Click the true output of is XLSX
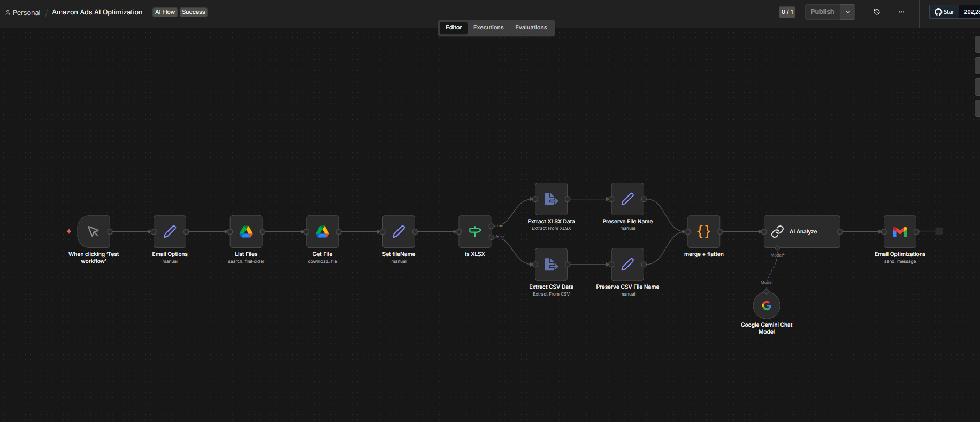Image resolution: width=980 pixels, height=422 pixels. [492, 226]
